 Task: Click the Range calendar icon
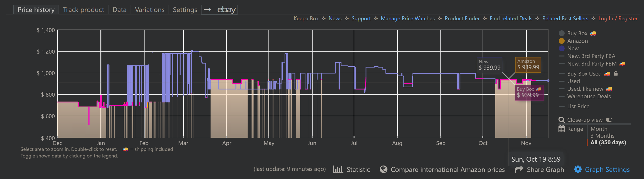561,129
